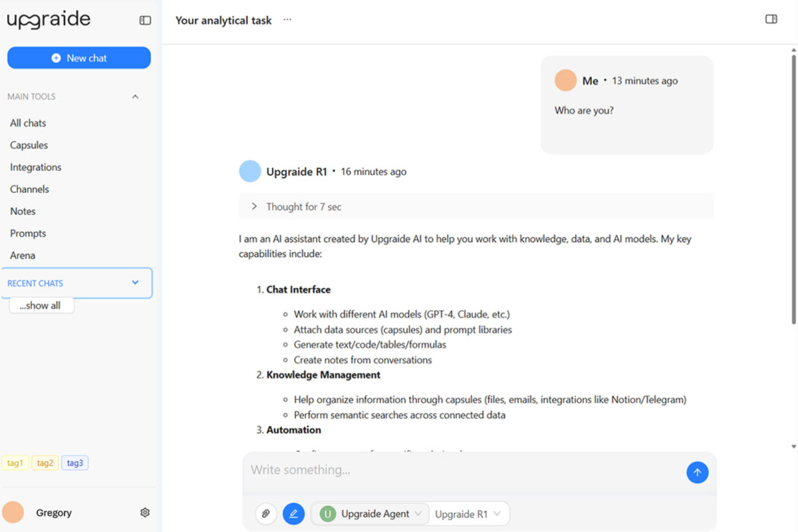Click the MAIN TOOLS label
The image size is (798, 532).
pyautogui.click(x=31, y=96)
